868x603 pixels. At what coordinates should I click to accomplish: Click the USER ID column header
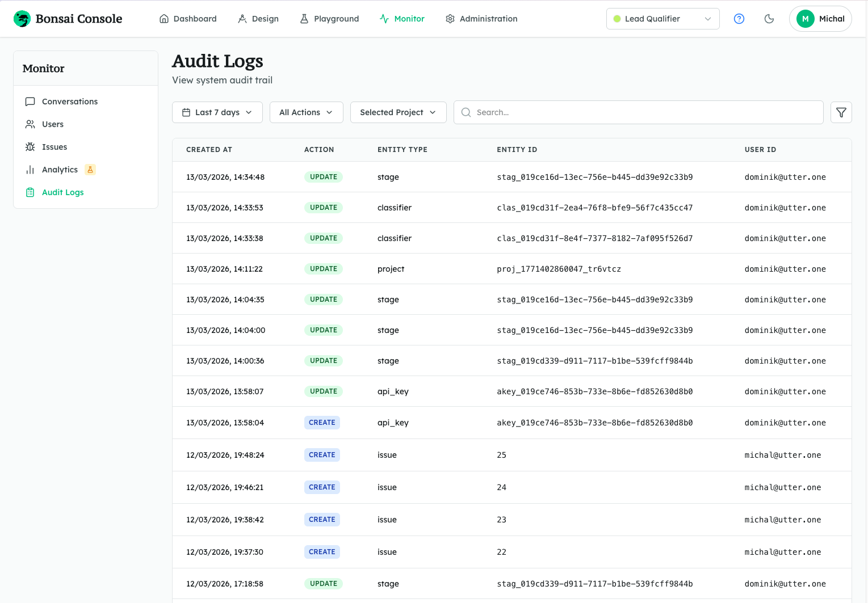(760, 150)
